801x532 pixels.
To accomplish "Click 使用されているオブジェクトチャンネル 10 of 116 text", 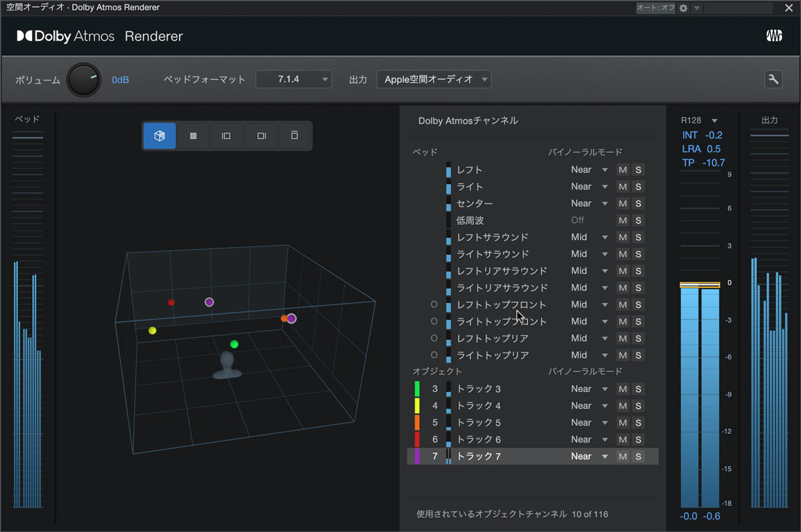I will 513,514.
